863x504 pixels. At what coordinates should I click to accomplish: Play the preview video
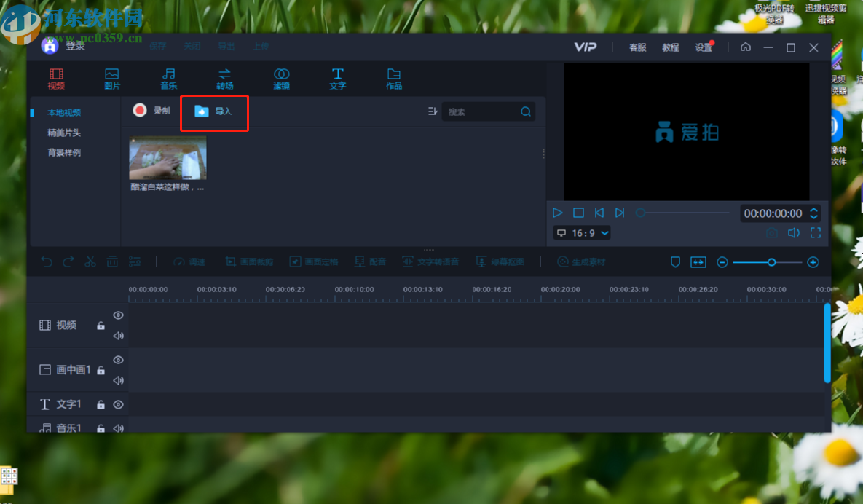(558, 213)
